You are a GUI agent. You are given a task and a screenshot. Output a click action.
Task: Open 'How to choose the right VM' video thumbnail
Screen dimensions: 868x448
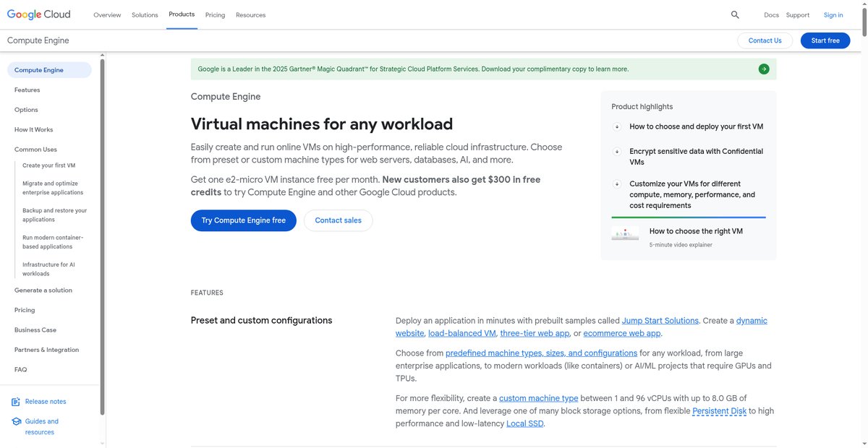625,233
